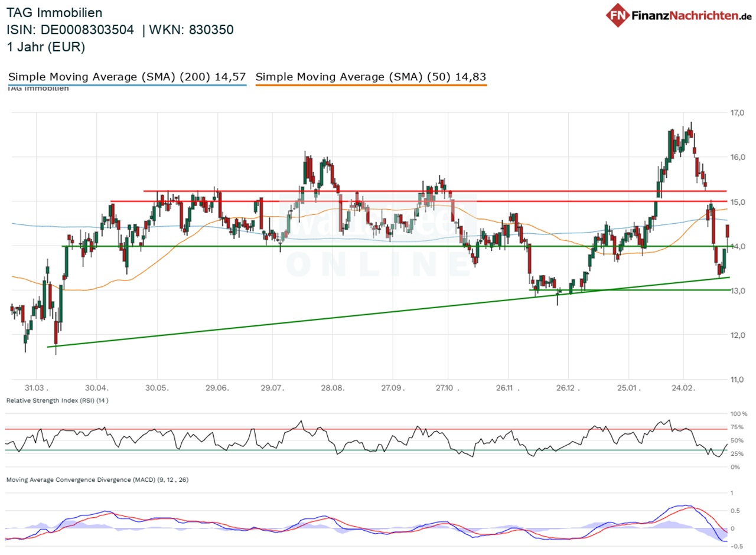
Task: Click the 11,0 price axis label
Action: click(x=738, y=380)
